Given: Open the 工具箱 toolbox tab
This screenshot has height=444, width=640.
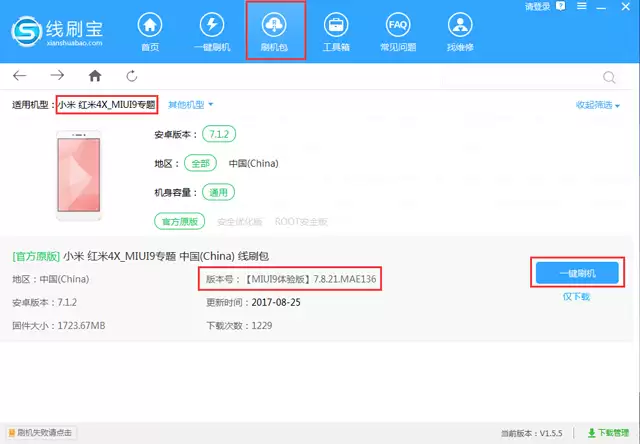Looking at the screenshot, I should [336, 32].
